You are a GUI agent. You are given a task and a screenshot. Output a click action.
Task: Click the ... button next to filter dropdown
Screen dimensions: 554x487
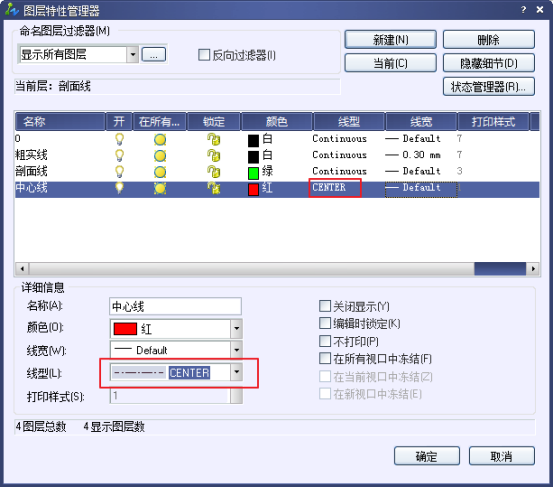click(154, 55)
